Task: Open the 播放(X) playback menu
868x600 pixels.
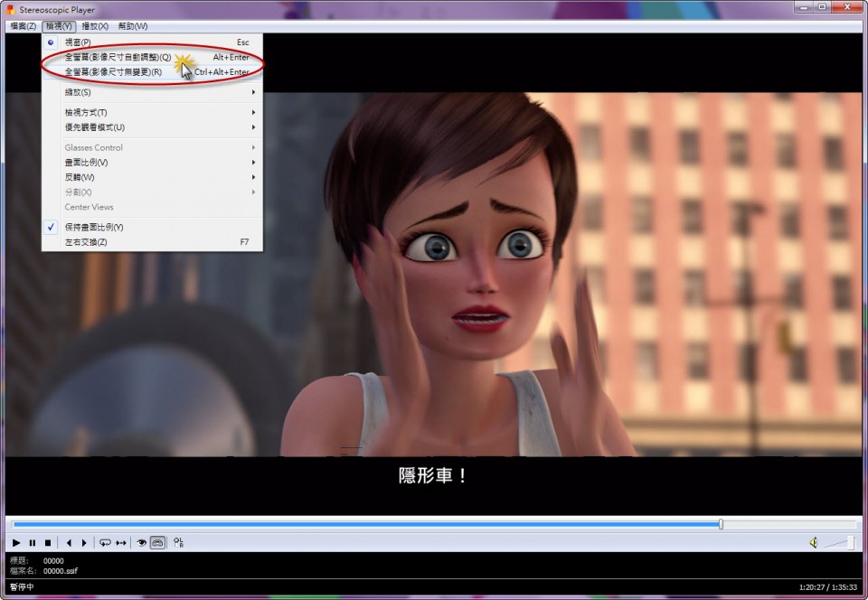Action: 94,26
